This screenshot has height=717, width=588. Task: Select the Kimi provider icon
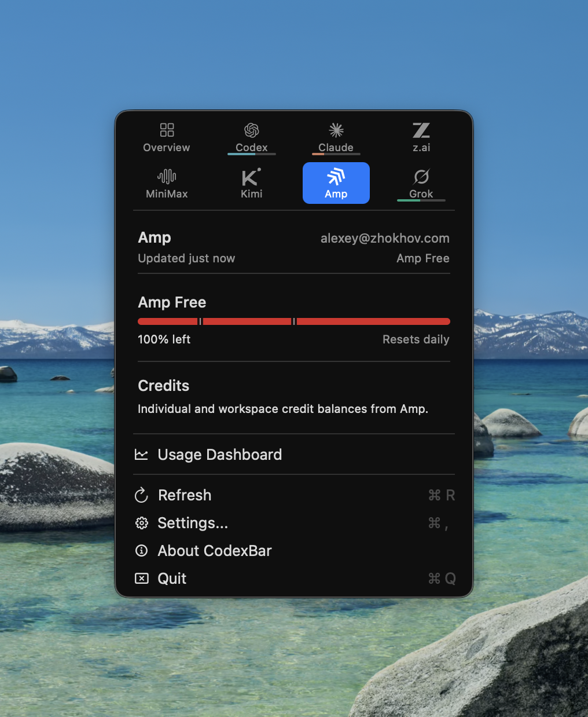(x=252, y=176)
